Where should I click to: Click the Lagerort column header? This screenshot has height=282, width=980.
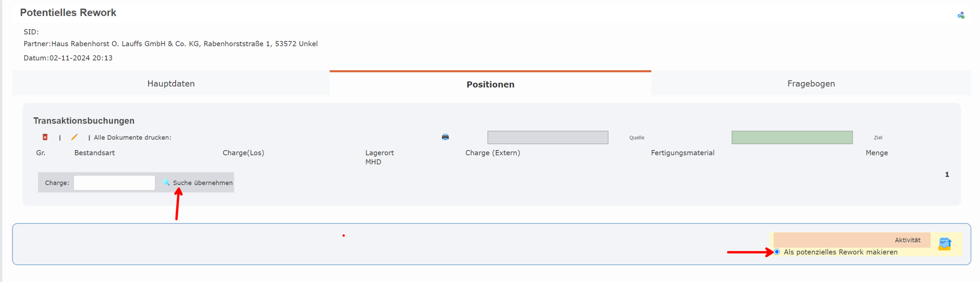[x=380, y=153]
